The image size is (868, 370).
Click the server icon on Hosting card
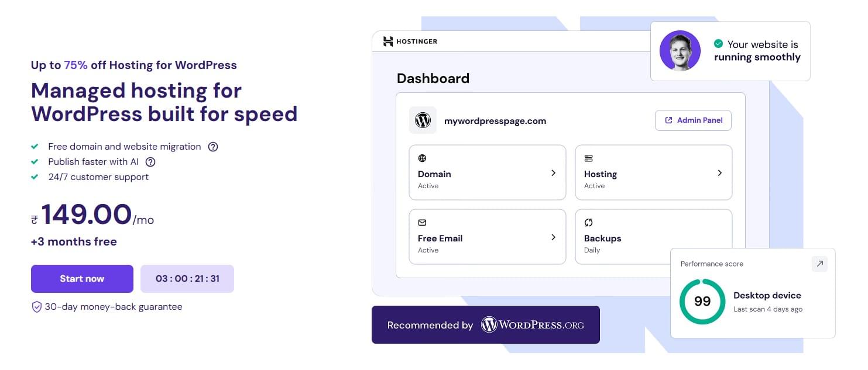tap(588, 158)
